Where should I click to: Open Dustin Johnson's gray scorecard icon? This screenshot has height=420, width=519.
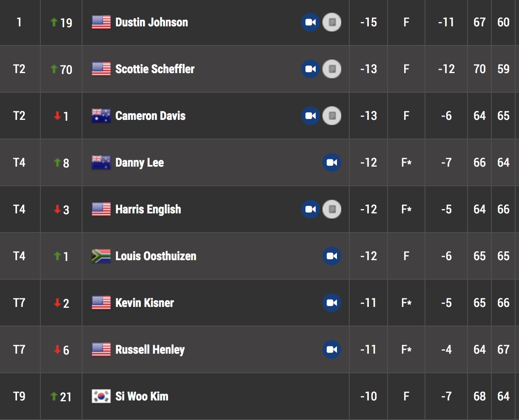(x=332, y=22)
